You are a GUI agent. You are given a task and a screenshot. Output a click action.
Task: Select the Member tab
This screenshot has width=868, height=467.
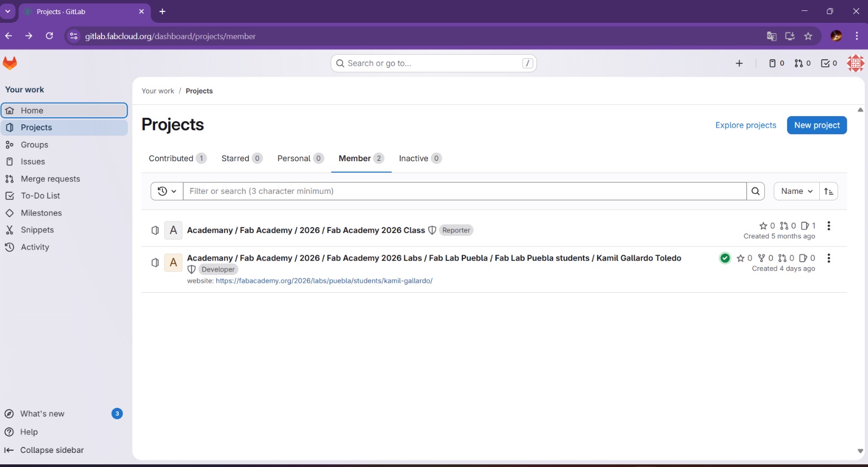(361, 159)
